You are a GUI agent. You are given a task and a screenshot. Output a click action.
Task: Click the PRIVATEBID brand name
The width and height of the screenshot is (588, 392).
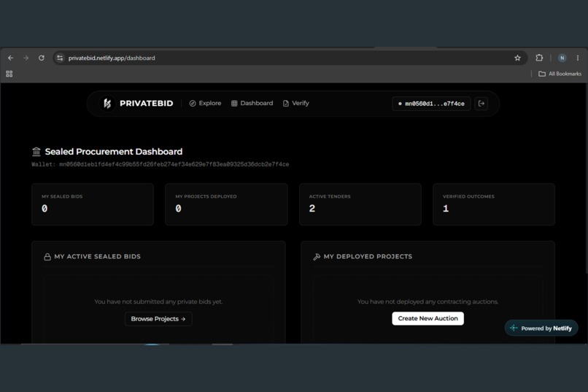coord(146,103)
